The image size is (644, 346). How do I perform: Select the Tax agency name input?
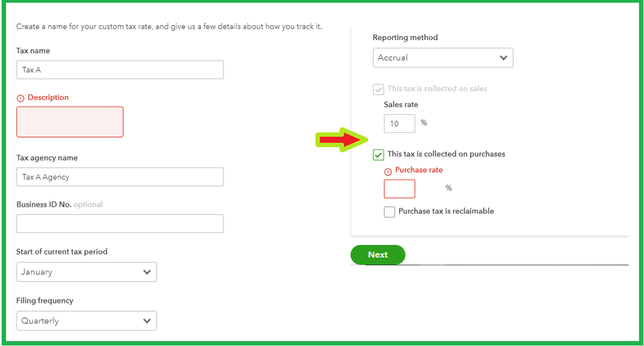(120, 177)
